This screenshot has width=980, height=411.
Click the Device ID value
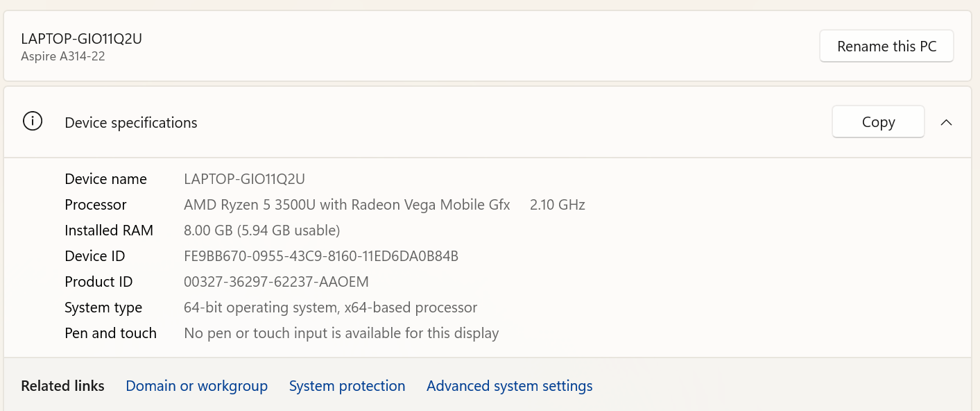coord(321,256)
